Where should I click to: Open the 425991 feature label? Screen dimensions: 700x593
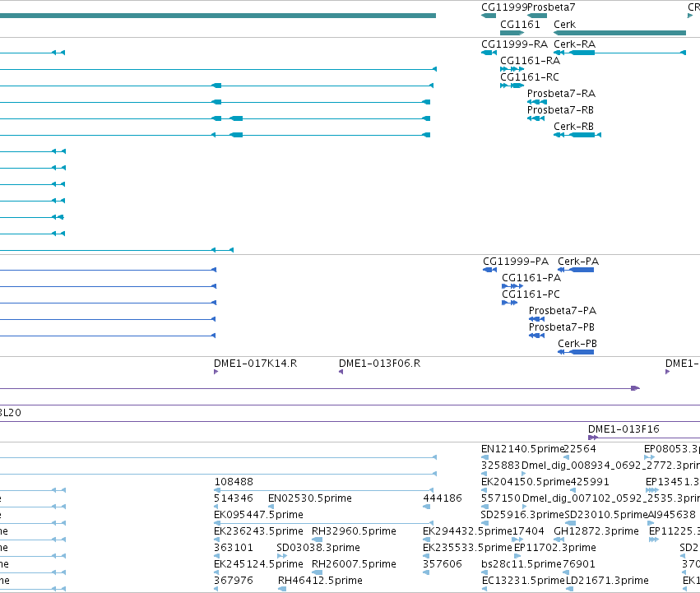point(590,482)
